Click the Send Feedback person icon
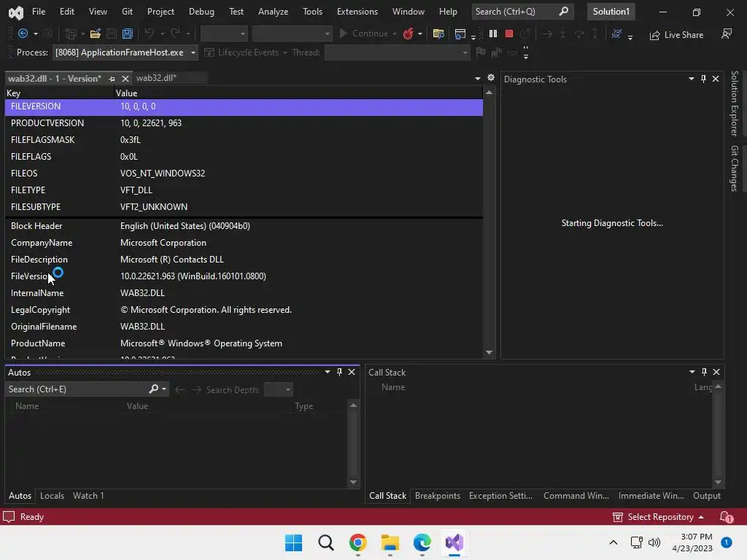The width and height of the screenshot is (747, 560). (727, 34)
